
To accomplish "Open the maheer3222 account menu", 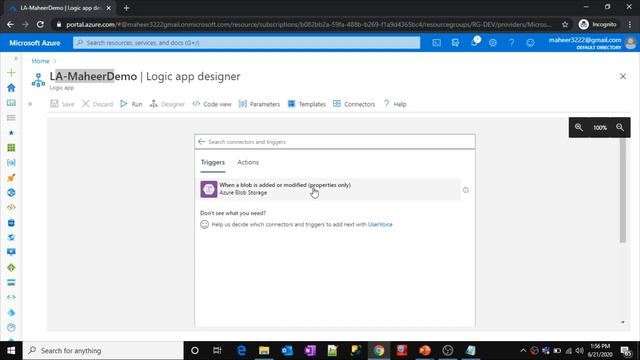I will [592, 43].
